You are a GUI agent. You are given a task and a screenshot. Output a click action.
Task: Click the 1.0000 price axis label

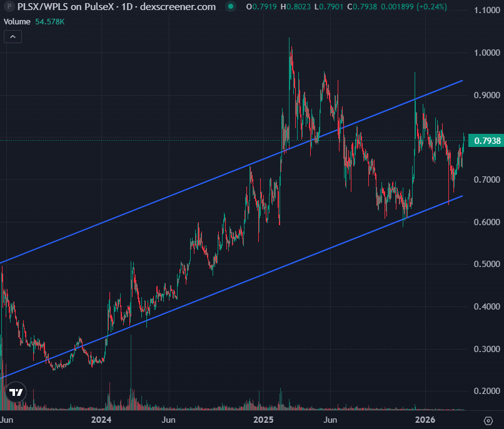coord(486,53)
